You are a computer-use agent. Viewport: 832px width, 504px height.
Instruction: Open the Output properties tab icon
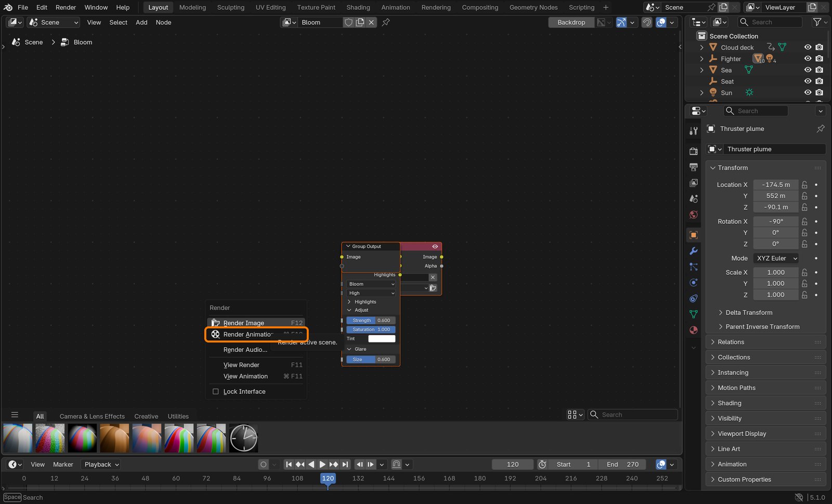[x=693, y=167]
